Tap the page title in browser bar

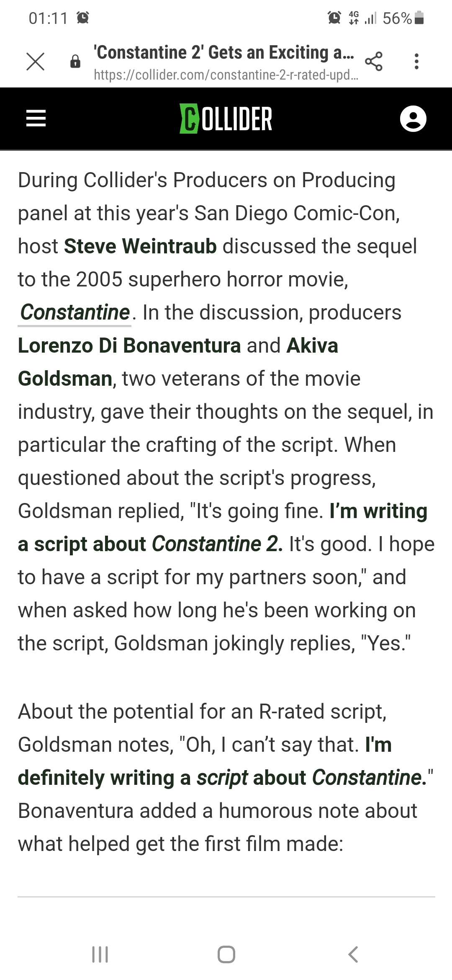click(x=224, y=53)
